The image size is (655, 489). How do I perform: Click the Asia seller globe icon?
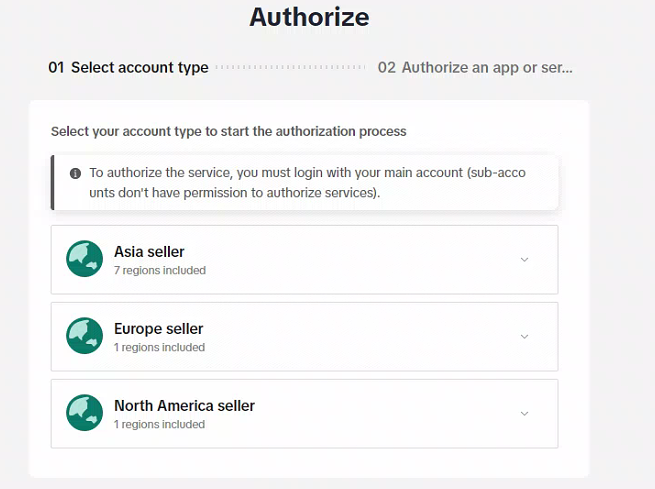[x=85, y=259]
